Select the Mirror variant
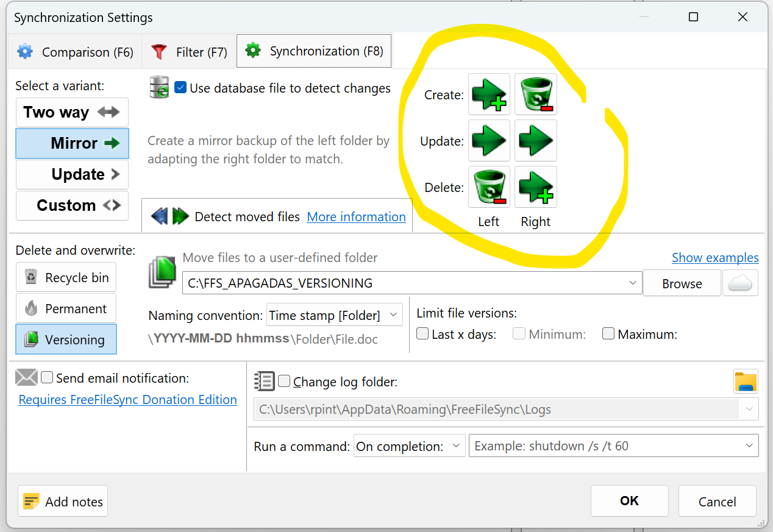Screen dimensions: 773x532 [x=72, y=143]
